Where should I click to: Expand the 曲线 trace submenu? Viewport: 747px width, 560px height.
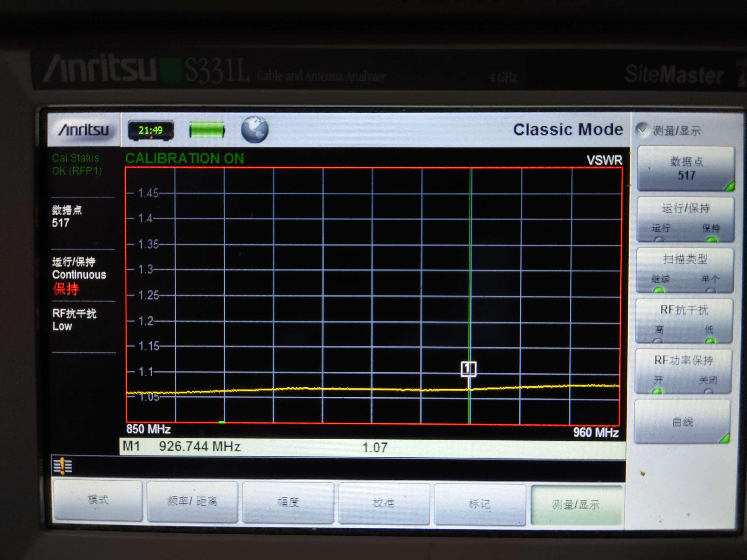tap(682, 421)
